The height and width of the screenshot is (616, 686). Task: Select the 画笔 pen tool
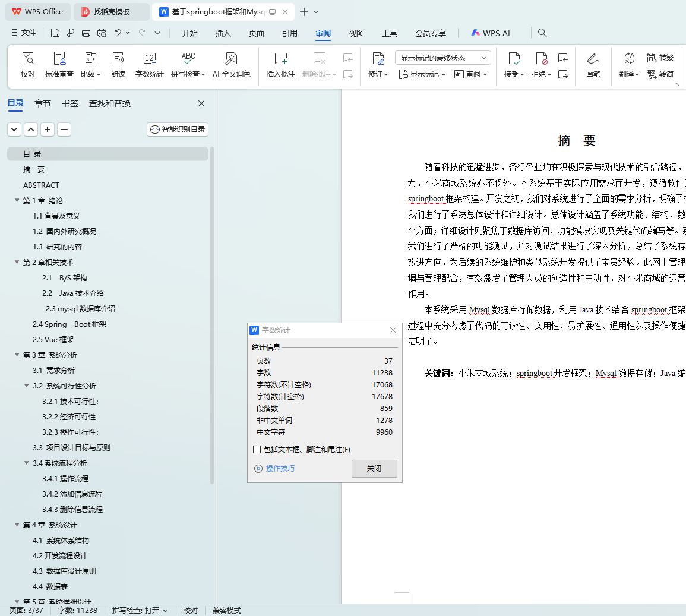point(593,65)
